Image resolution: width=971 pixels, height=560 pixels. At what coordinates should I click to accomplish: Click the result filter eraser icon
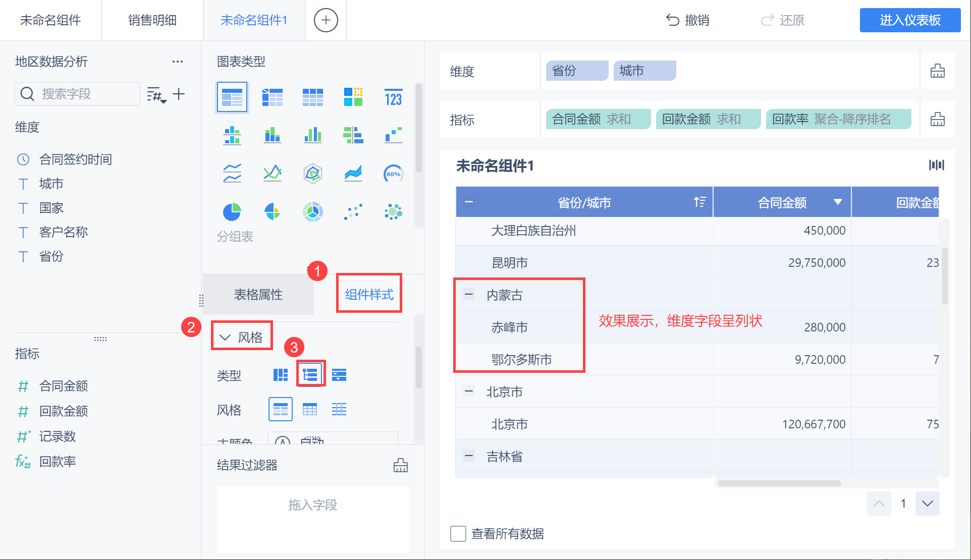tap(401, 465)
